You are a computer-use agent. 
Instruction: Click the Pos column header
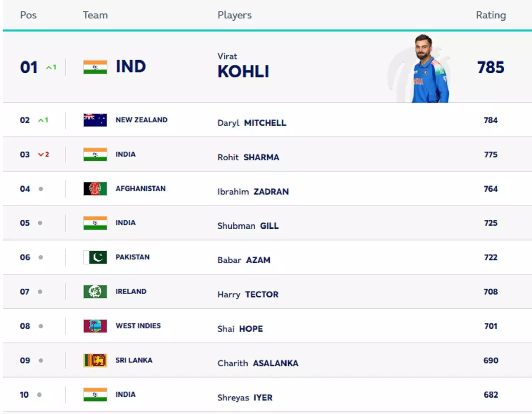click(28, 15)
